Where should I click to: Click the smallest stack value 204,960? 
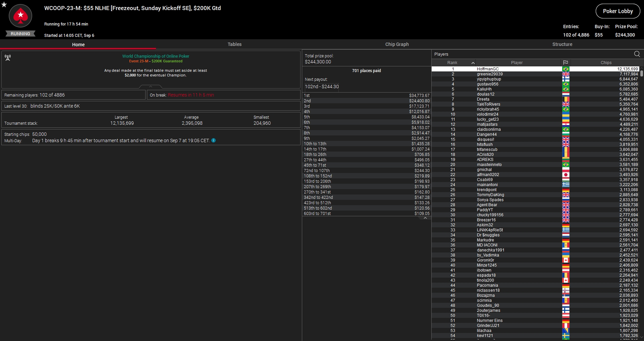[262, 123]
